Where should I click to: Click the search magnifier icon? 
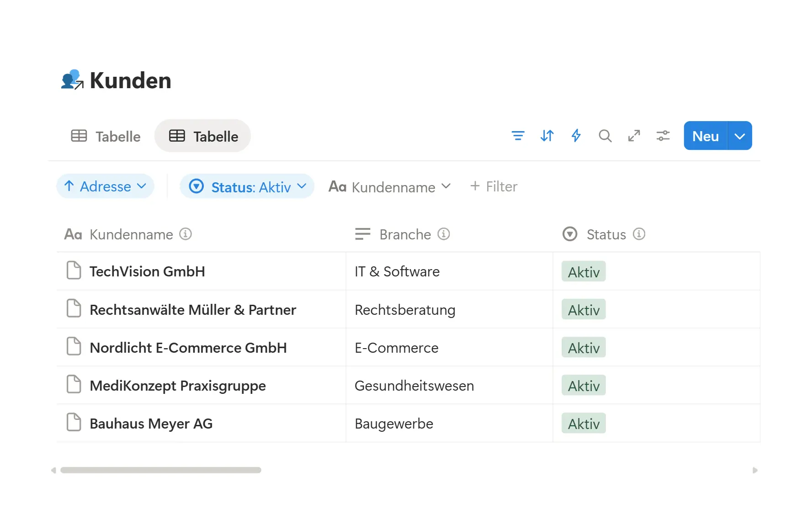(x=605, y=136)
